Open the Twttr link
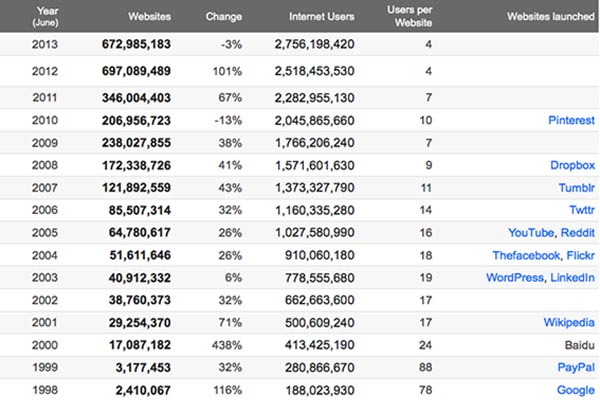The width and height of the screenshot is (600, 400). point(582,210)
